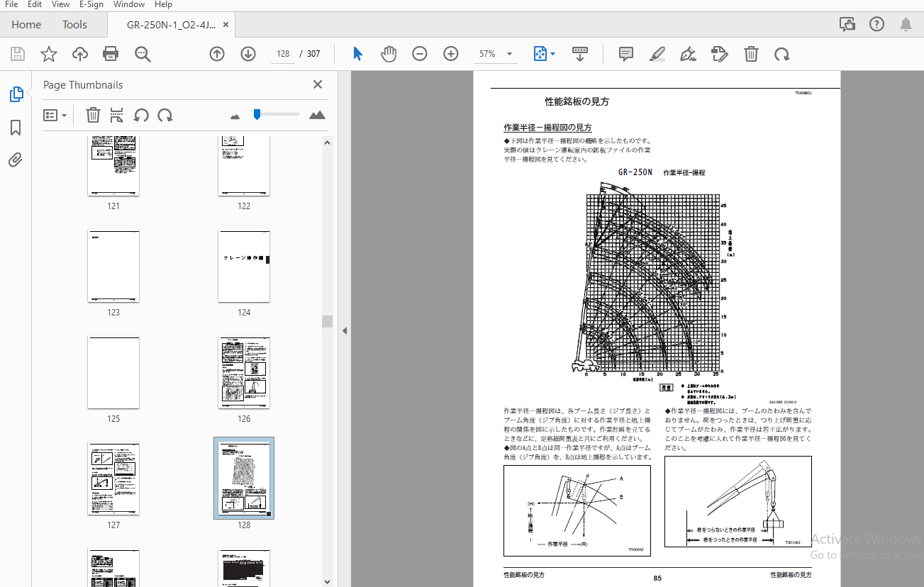Open the Page Thumbnails sidebar icon

pos(16,94)
